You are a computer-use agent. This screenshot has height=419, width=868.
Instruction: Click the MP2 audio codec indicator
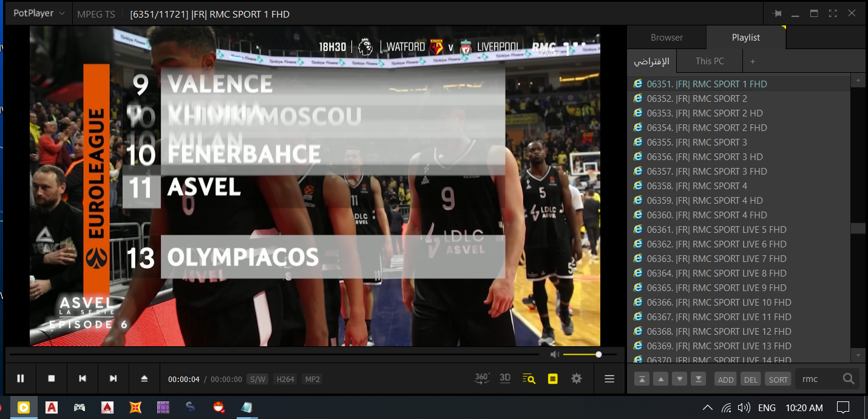coord(313,380)
